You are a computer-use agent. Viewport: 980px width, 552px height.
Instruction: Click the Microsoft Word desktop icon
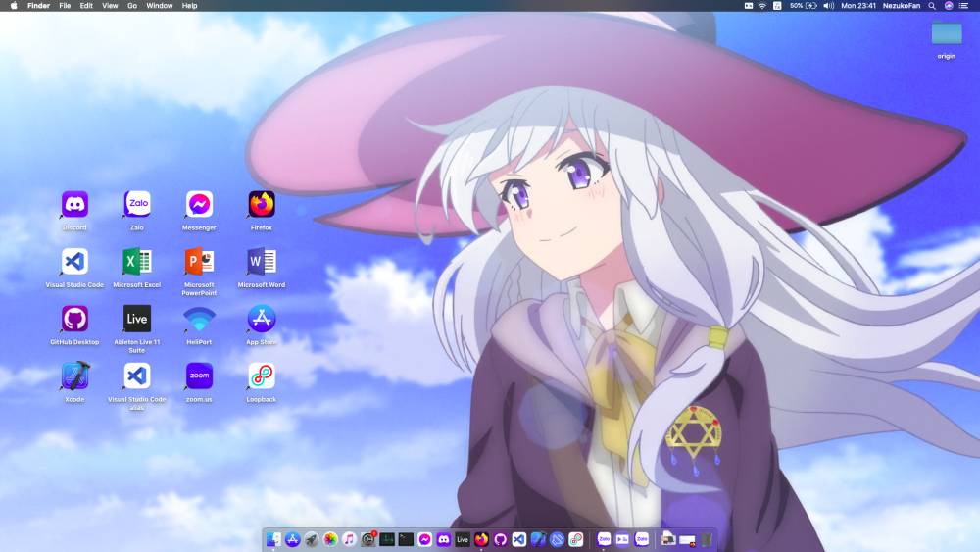pos(262,262)
